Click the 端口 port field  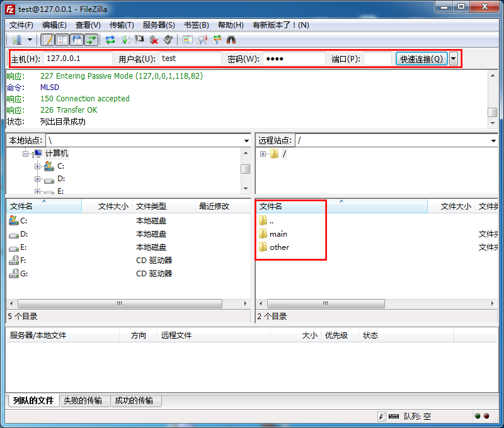pyautogui.click(x=377, y=59)
